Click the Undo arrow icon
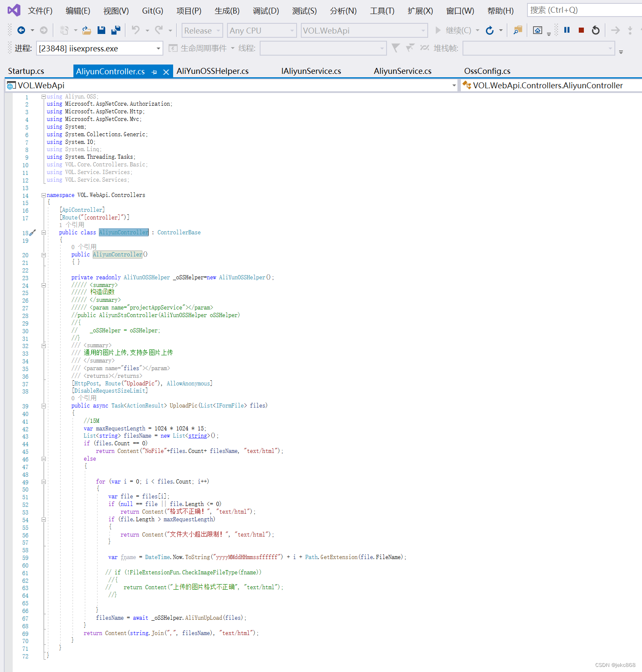Viewport: 642px width, 672px height. click(x=136, y=30)
